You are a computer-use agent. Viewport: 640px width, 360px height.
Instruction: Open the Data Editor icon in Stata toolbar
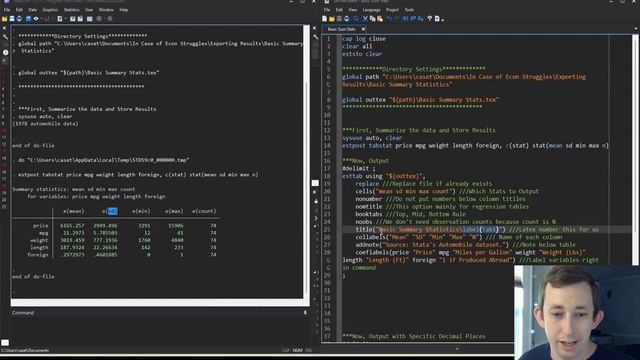pos(72,19)
